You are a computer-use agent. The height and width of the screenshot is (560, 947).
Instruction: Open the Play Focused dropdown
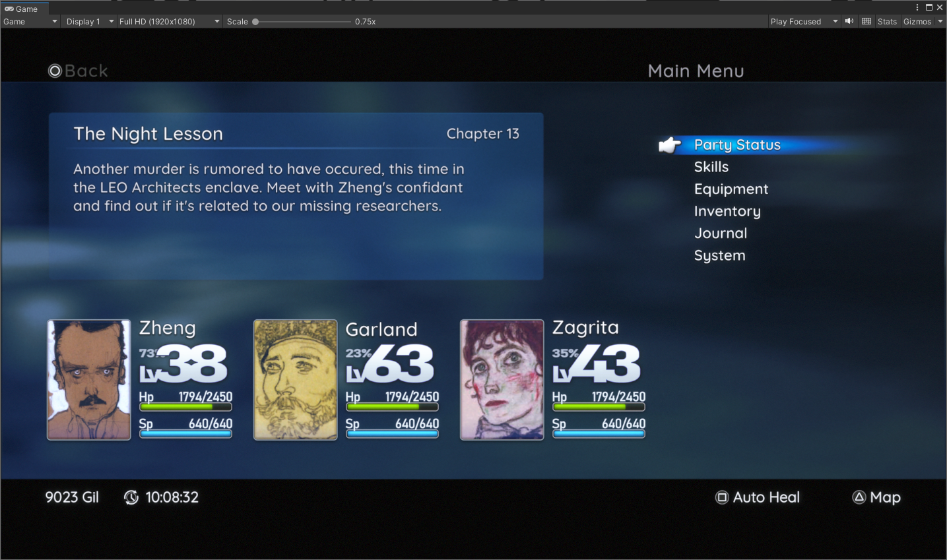click(804, 21)
